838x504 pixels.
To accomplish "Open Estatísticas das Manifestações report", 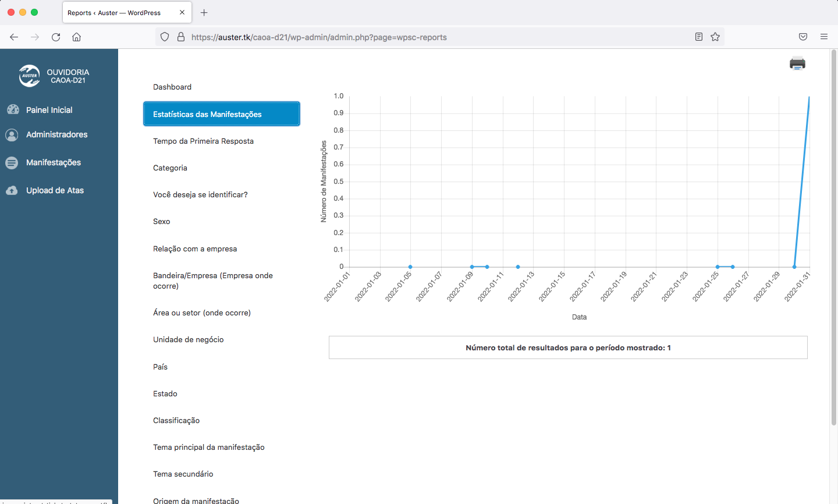I will [x=221, y=114].
